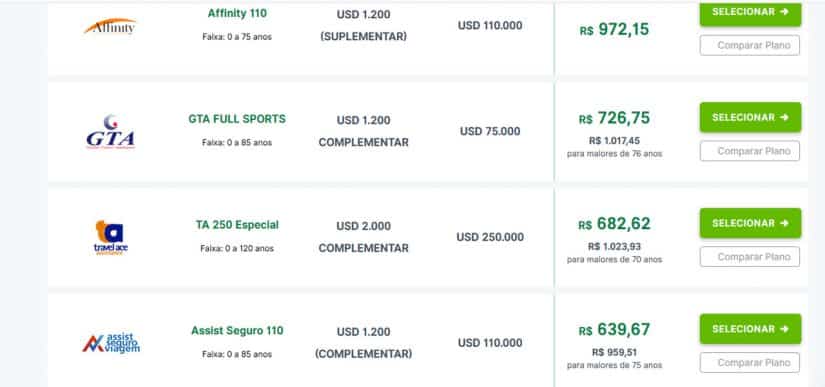
Task: Open the TA 250 Especial plan link
Action: 237,225
